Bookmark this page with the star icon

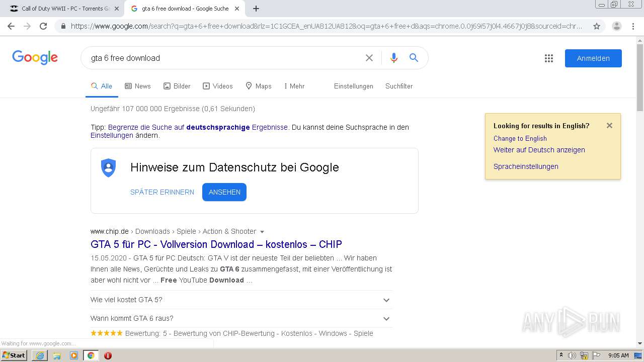(x=597, y=26)
